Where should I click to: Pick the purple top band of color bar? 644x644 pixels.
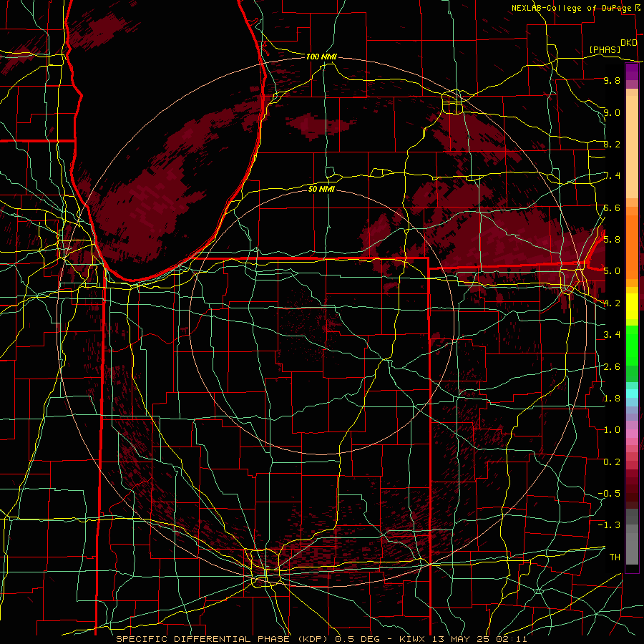click(x=632, y=72)
